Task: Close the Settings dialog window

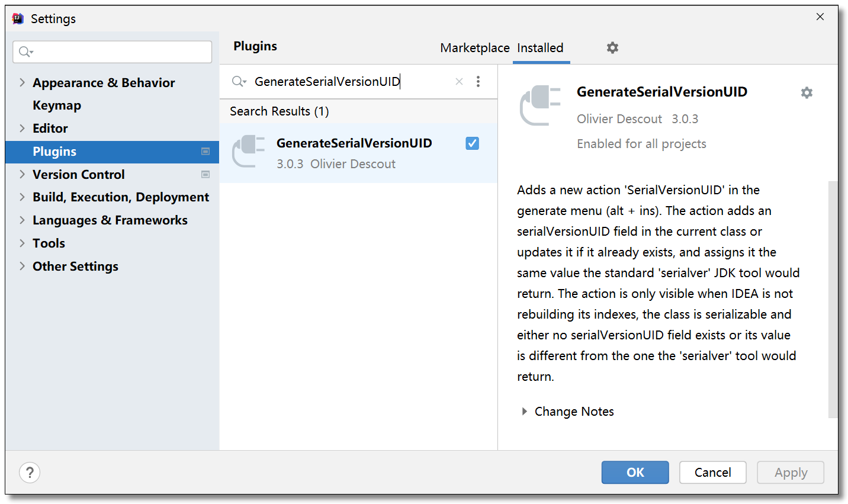Action: (820, 17)
